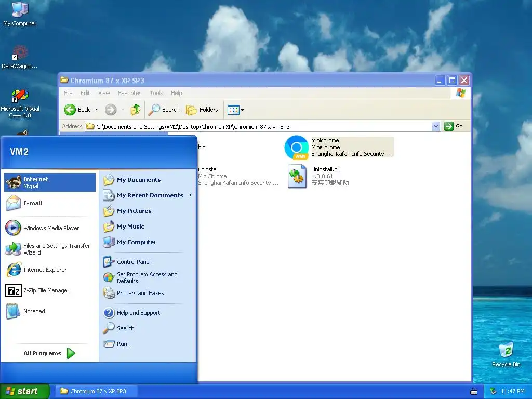This screenshot has height=399, width=532.
Task: Open Help and Support
Action: point(148,313)
